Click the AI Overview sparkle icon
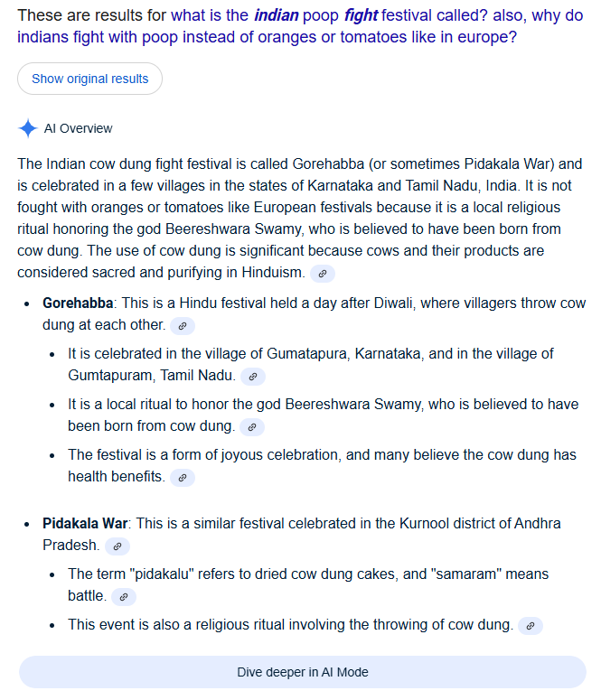The height and width of the screenshot is (700, 601). coord(28,128)
